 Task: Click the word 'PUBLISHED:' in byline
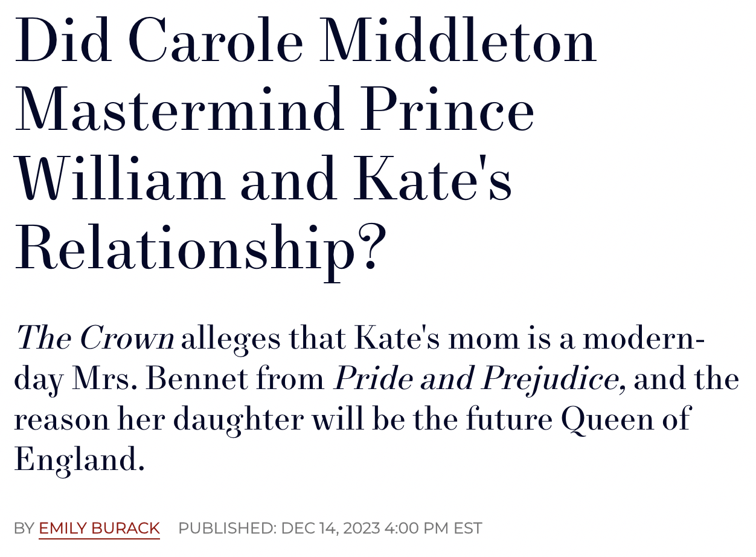tap(227, 528)
